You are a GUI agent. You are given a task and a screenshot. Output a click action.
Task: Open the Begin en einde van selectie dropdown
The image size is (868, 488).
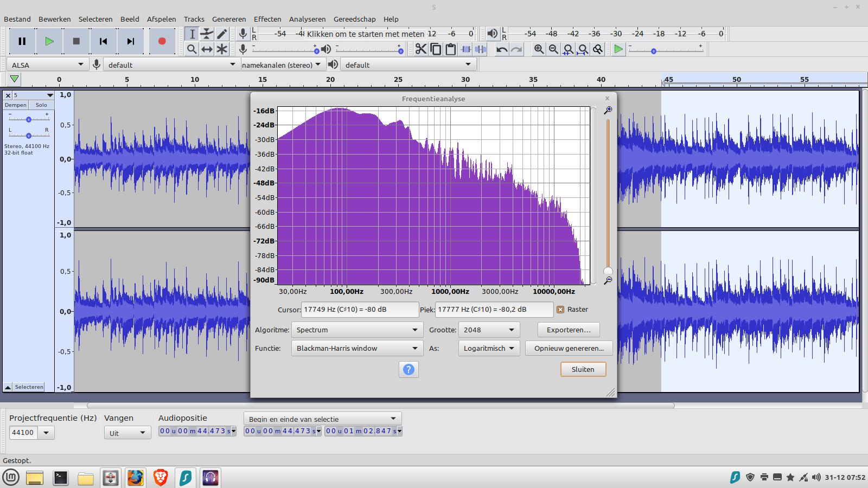pos(323,419)
